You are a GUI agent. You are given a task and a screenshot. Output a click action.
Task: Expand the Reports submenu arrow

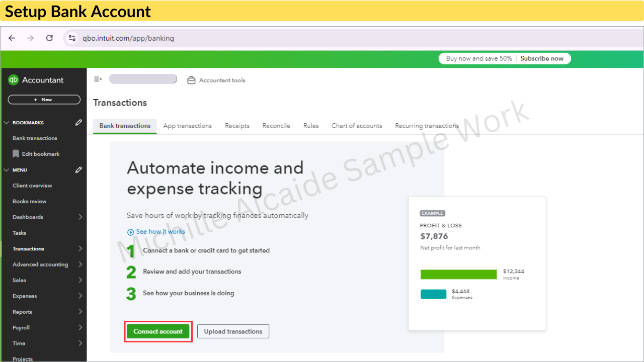(80, 312)
